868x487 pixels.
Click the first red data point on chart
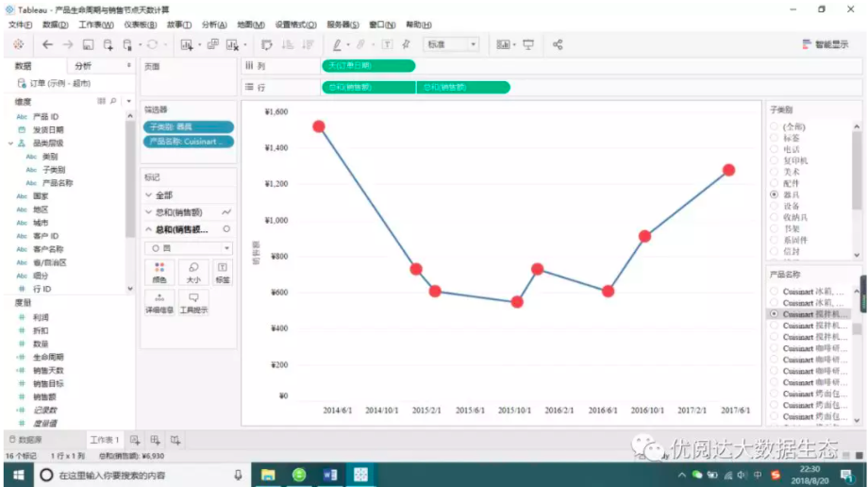pos(318,126)
